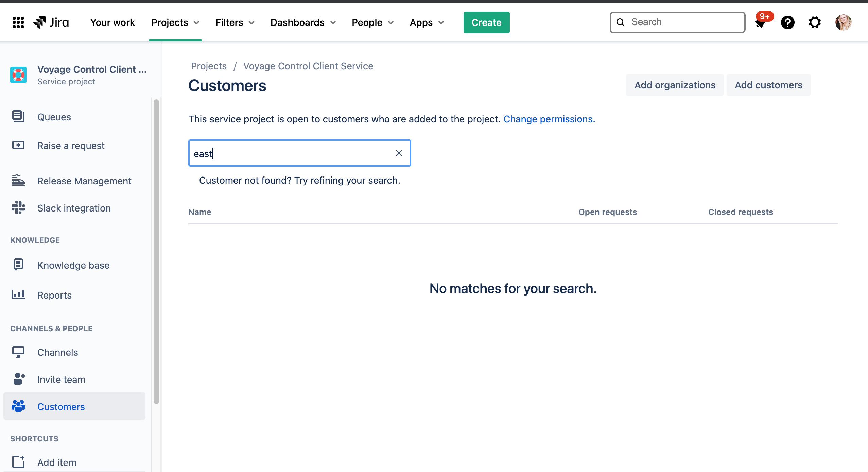
Task: Open the settings gear icon
Action: tap(815, 22)
